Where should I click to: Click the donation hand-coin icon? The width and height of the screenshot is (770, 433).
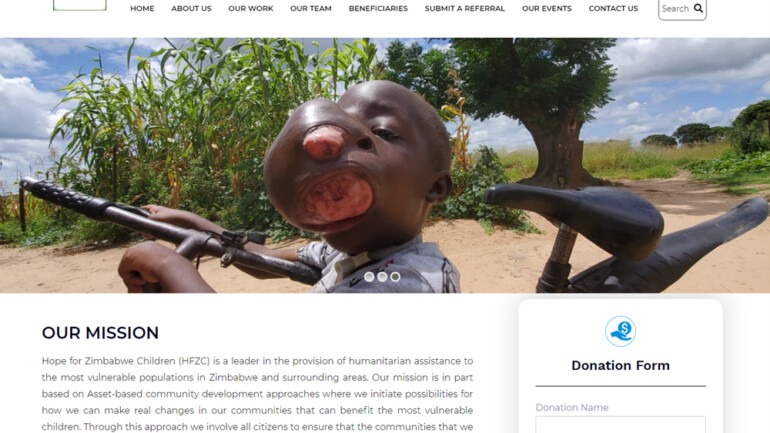coord(620,331)
